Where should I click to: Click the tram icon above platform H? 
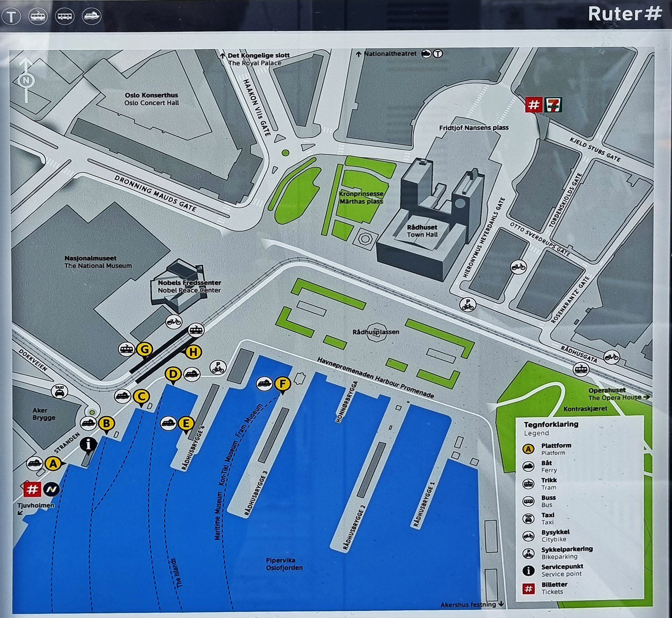(x=196, y=330)
